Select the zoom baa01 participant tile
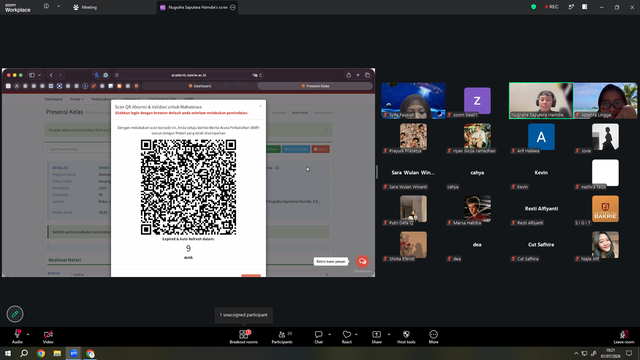Image resolution: width=640 pixels, height=360 pixels. coord(477,101)
